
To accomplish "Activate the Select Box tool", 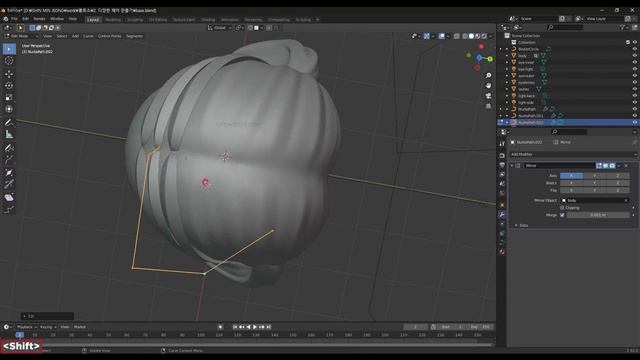I will coord(9,49).
